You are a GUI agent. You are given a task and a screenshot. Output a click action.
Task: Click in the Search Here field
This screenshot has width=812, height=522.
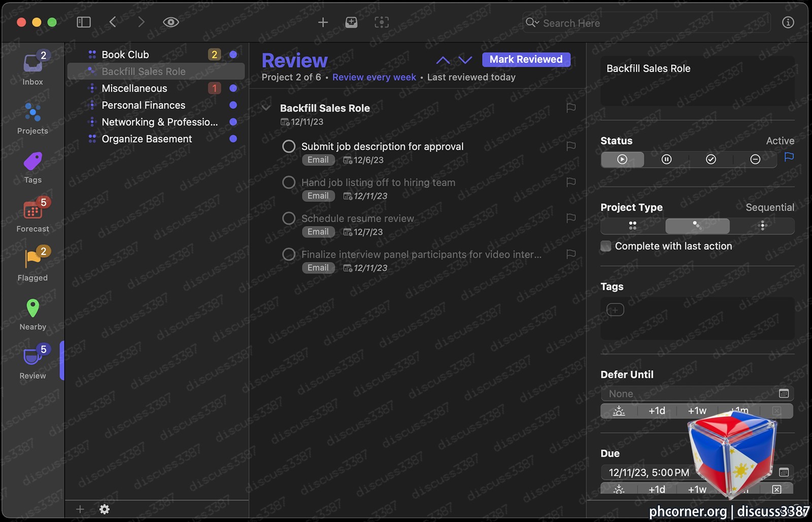(x=647, y=23)
